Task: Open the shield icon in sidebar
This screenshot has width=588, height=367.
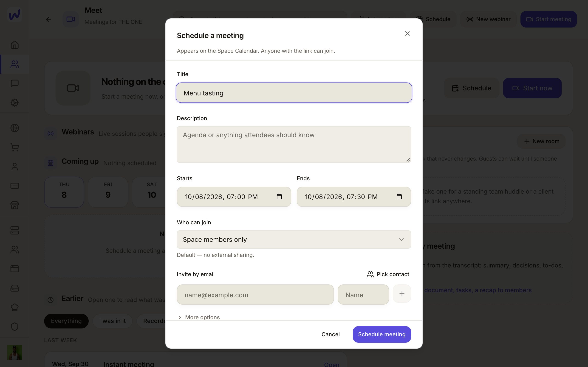Action: tap(14, 326)
